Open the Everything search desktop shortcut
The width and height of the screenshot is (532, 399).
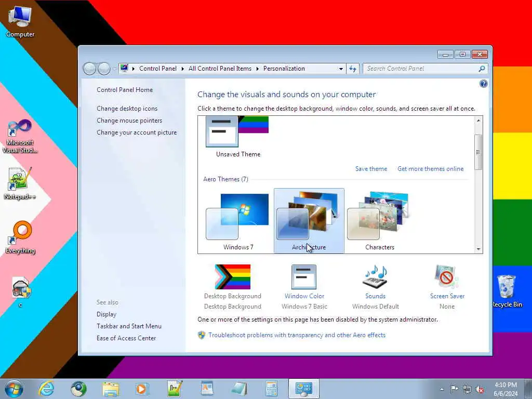pyautogui.click(x=20, y=237)
